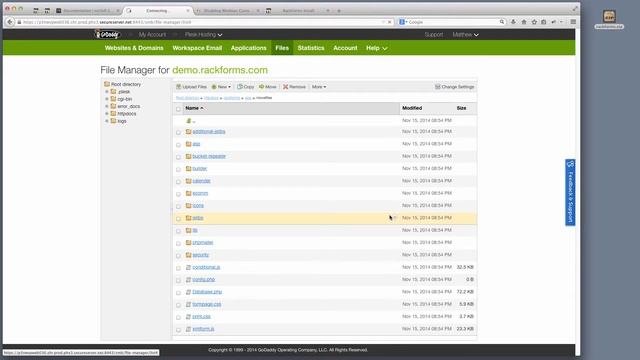Click the ecomm folder icon
The image size is (640, 360).
point(189,193)
